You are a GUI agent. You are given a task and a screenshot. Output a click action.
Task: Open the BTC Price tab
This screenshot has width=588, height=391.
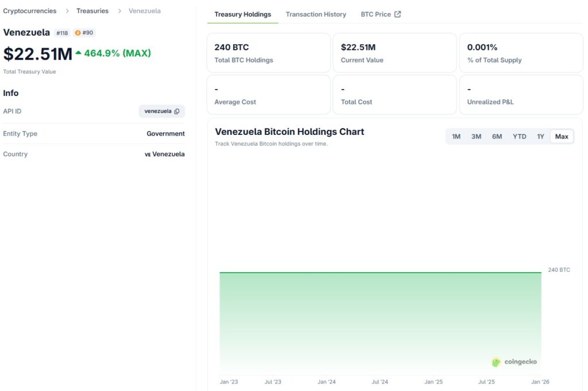point(376,14)
